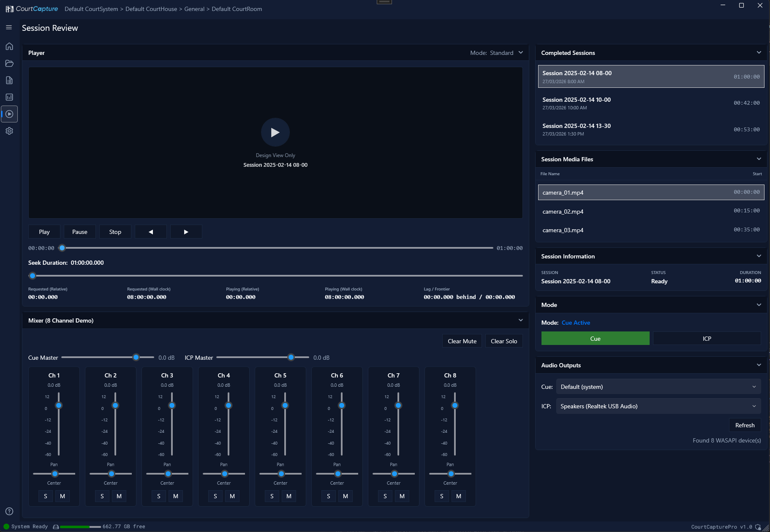
Task: Switch mode to ICP
Action: [x=707, y=339]
